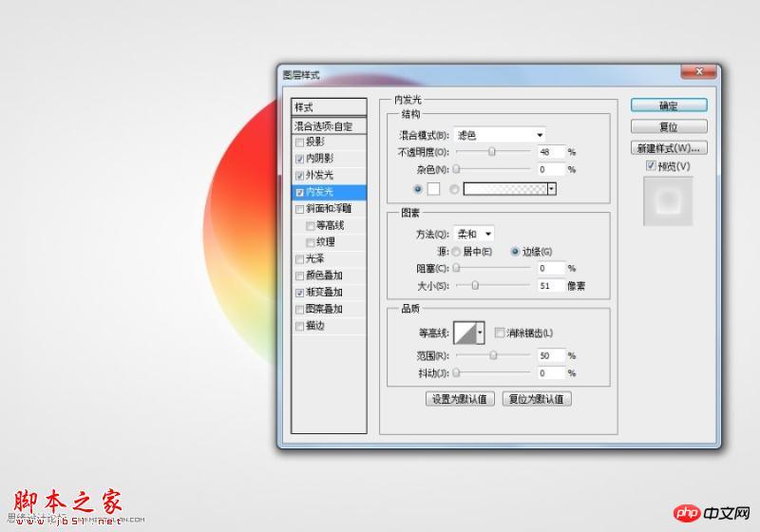Image resolution: width=760 pixels, height=532 pixels.
Task: Enable the 投影 style checkbox
Action: [x=299, y=142]
